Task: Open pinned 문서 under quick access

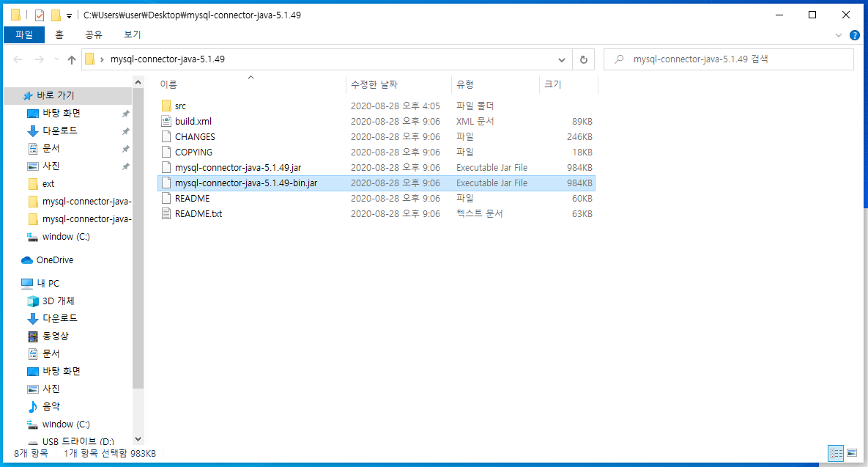Action: tap(51, 149)
